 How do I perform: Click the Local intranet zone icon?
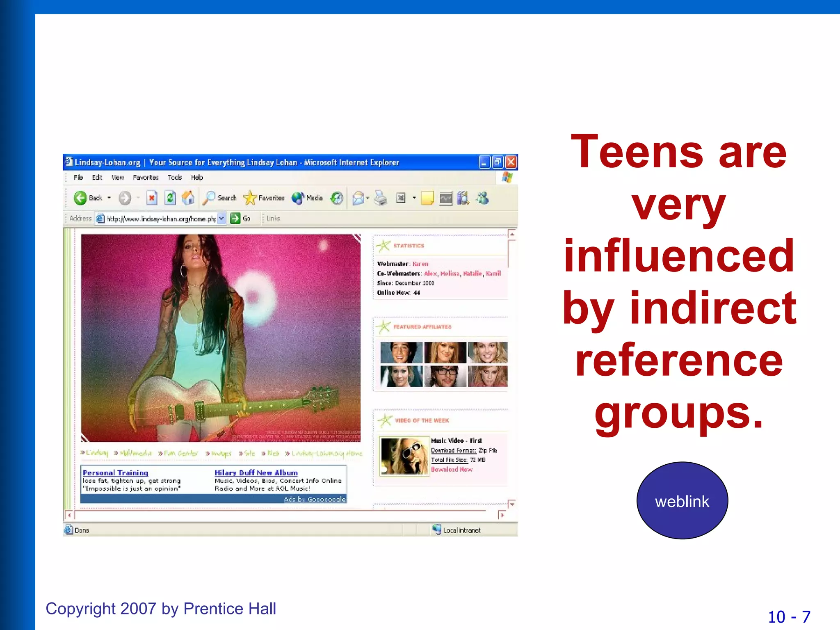[437, 530]
